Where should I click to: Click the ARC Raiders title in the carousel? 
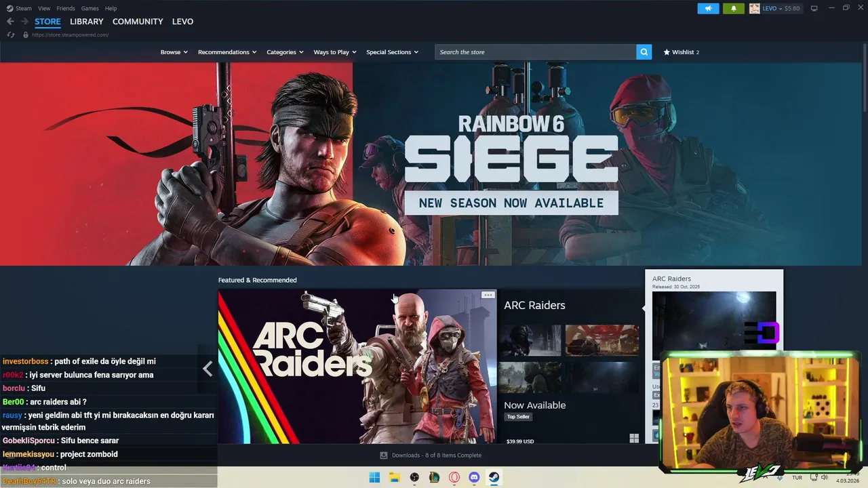(534, 305)
